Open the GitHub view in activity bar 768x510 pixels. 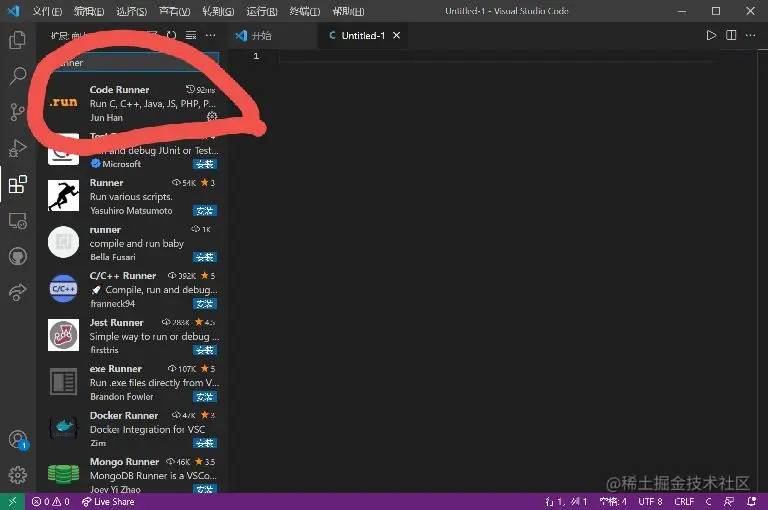[18, 256]
